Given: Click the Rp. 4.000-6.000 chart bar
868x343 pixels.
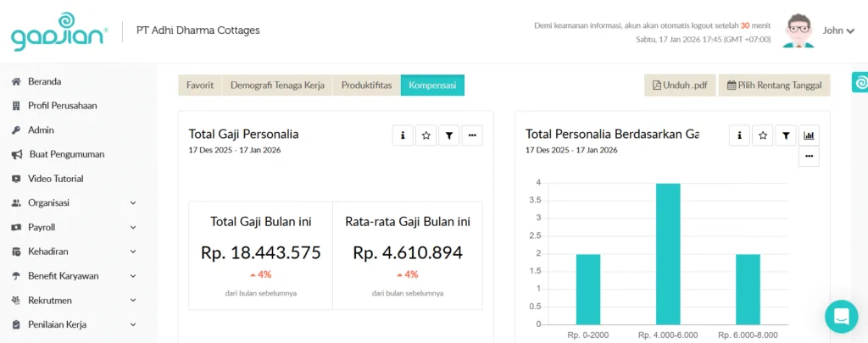Looking at the screenshot, I should (669, 253).
